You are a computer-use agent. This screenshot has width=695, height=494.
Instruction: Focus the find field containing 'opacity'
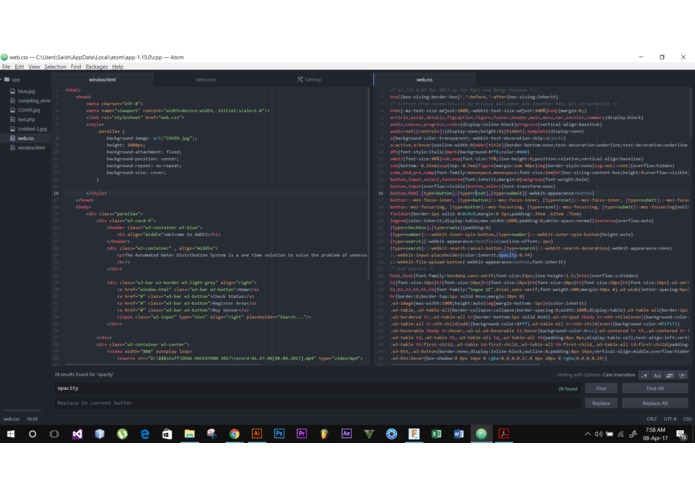(317, 389)
